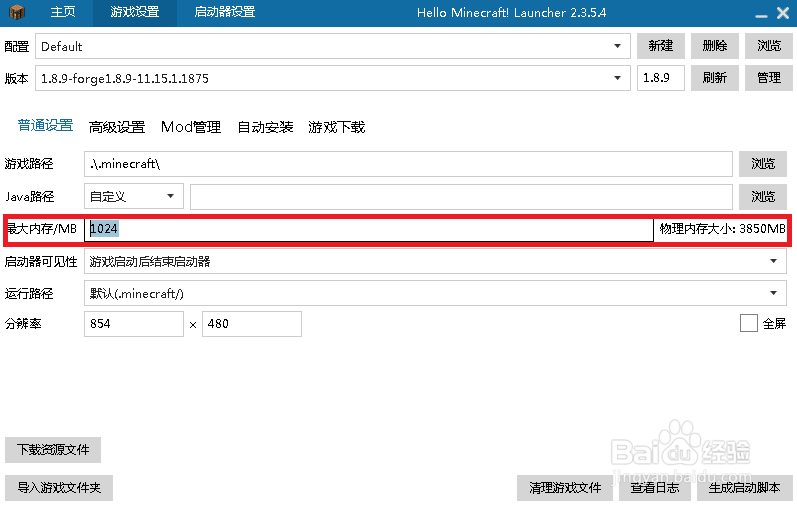The width and height of the screenshot is (797, 505).
Task: Open the 游戏下载 sub-tab
Action: point(336,127)
